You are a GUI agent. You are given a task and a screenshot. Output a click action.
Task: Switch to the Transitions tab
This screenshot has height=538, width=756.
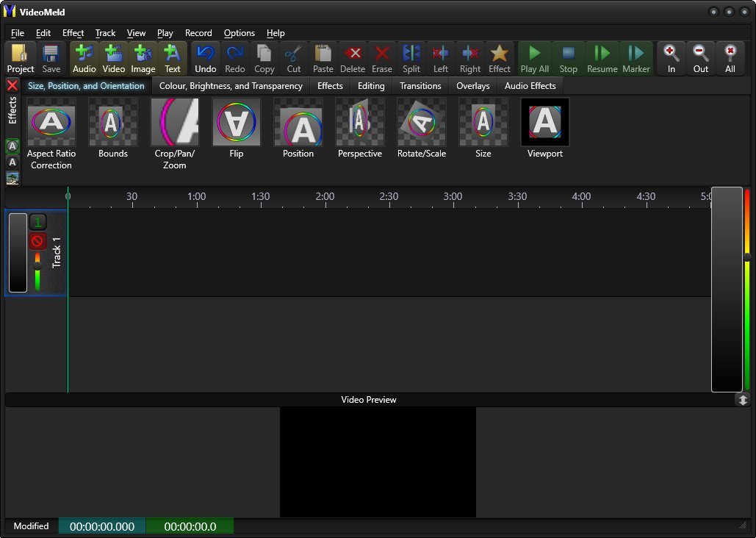tap(420, 86)
